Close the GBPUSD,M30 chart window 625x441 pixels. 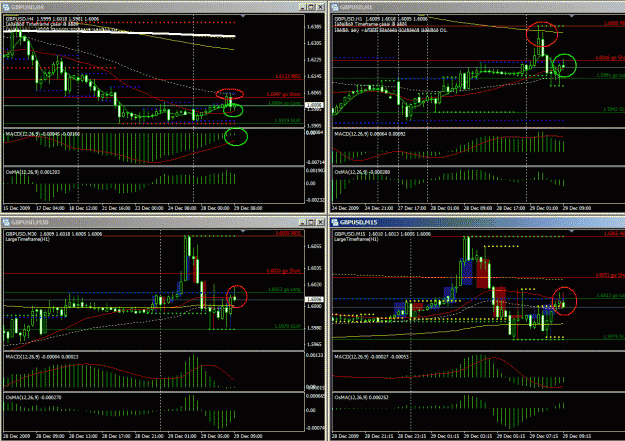pos(320,222)
